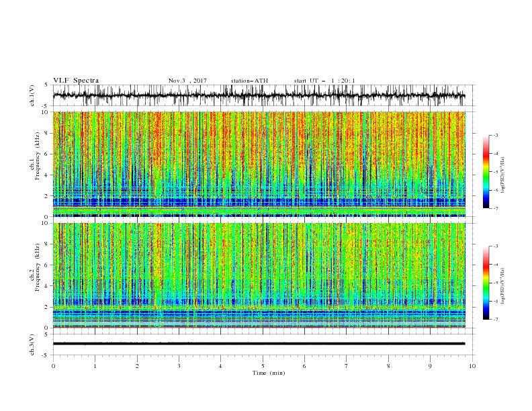Click the "ch.3(V)" waveform axis label
Image resolution: width=532 pixels, height=411 pixels.
point(32,345)
